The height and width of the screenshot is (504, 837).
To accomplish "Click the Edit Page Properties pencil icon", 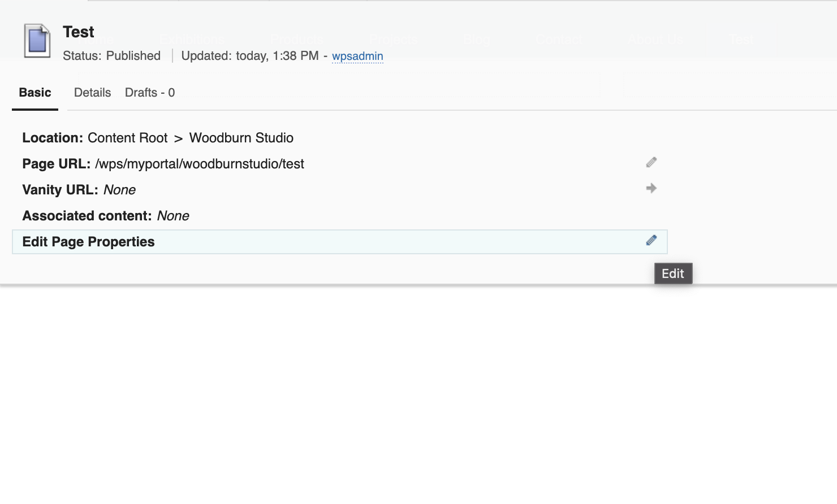I will point(652,241).
